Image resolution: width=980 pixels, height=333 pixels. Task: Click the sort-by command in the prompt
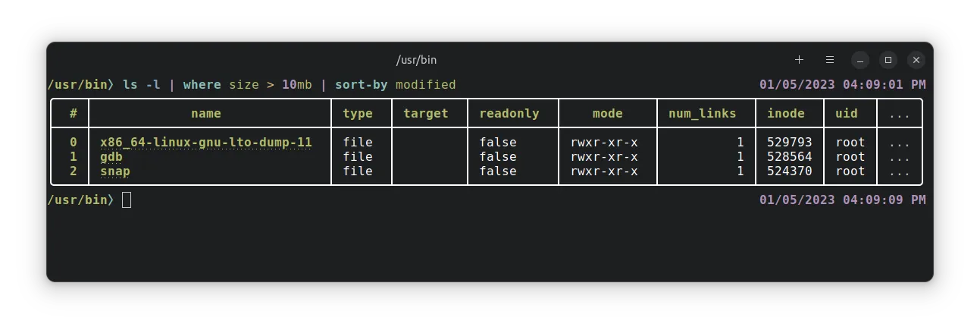tap(362, 84)
